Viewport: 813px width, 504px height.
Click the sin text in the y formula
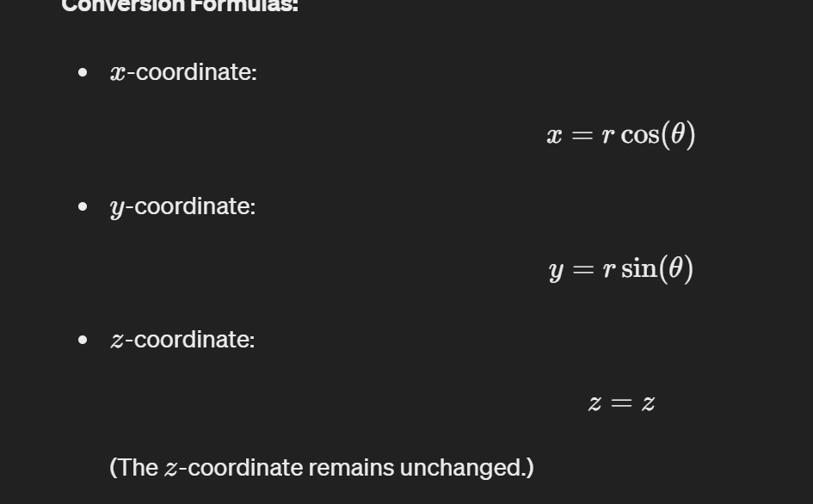pyautogui.click(x=639, y=269)
